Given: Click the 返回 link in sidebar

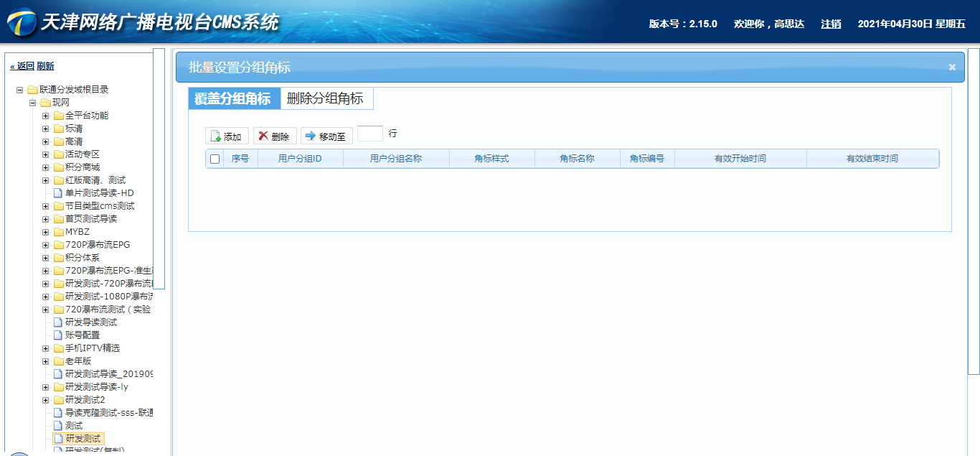Looking at the screenshot, I should (22, 66).
